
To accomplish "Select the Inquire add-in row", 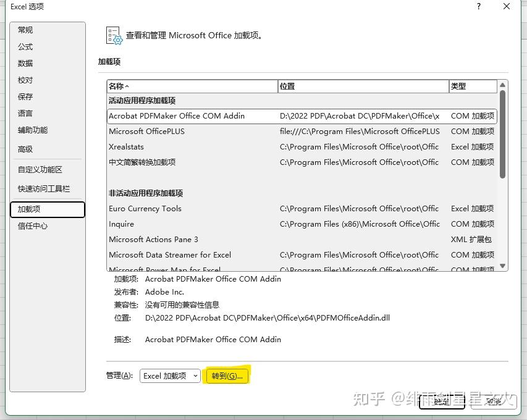I will pos(302,224).
